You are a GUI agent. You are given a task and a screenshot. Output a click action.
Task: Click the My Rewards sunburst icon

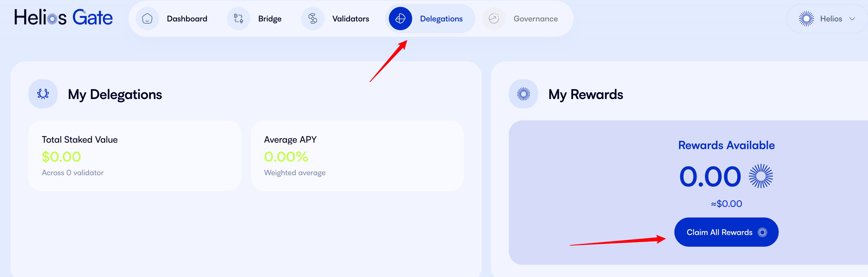click(524, 94)
